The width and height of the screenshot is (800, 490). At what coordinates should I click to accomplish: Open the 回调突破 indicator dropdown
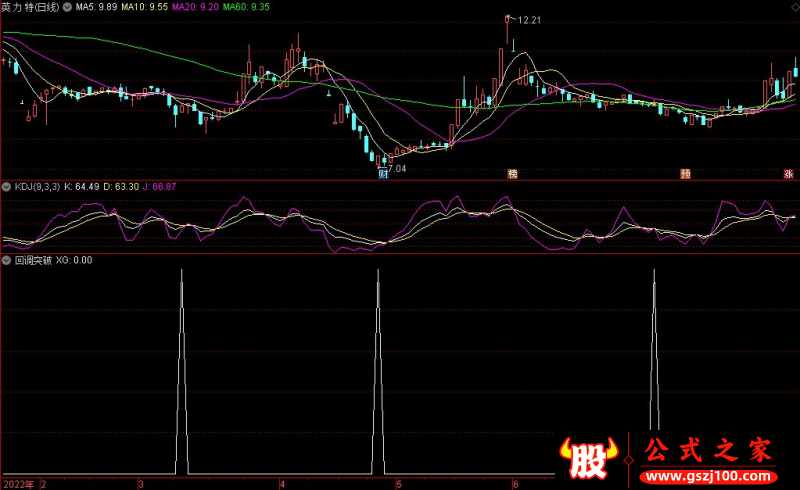[6, 260]
